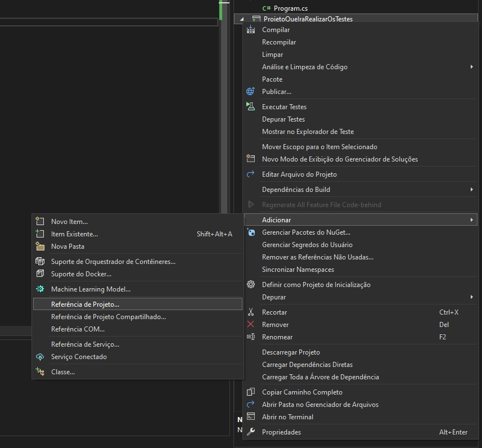Click the Novo Modo de Exibição icon

click(250, 159)
